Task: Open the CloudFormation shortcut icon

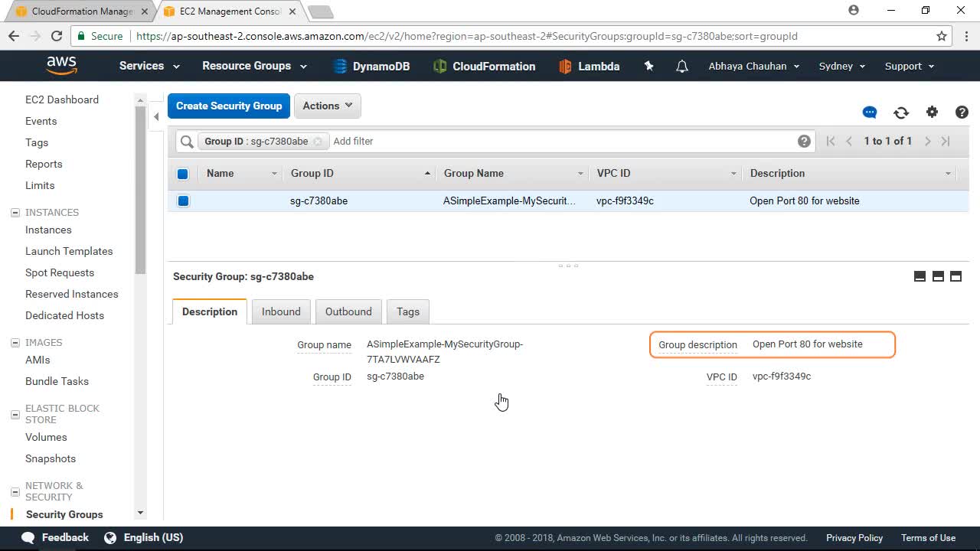Action: tap(439, 67)
